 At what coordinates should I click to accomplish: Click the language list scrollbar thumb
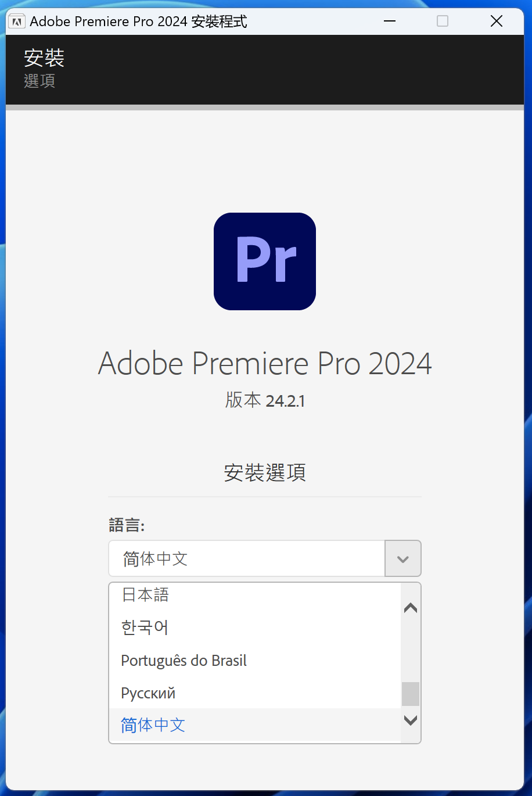tap(410, 694)
